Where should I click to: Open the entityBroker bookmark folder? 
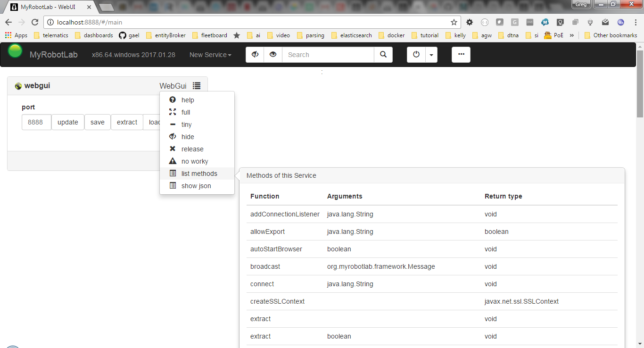click(x=165, y=35)
